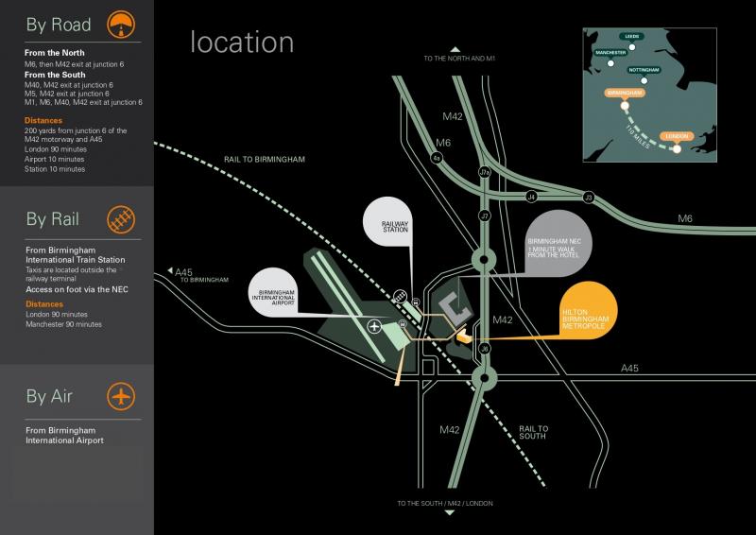Select the London dot on the inset map
This screenshot has width=756, height=535.
pos(677,148)
